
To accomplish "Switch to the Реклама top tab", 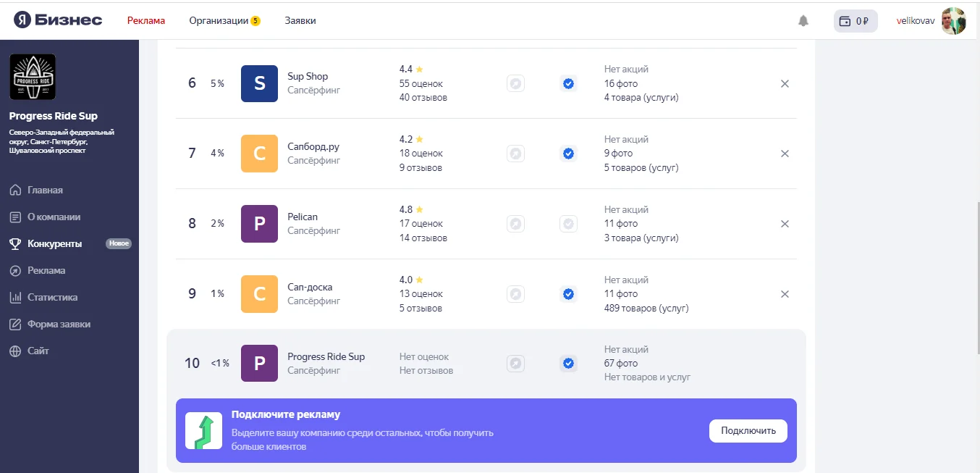I will (146, 20).
